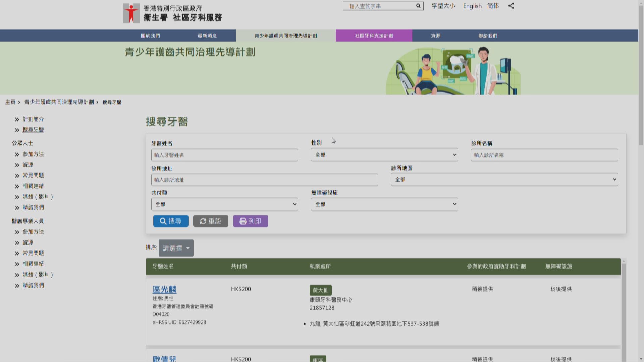Screen dimensions: 644x362
Task: Open the 排序 請選擇 sorting dropdown
Action: pyautogui.click(x=175, y=248)
